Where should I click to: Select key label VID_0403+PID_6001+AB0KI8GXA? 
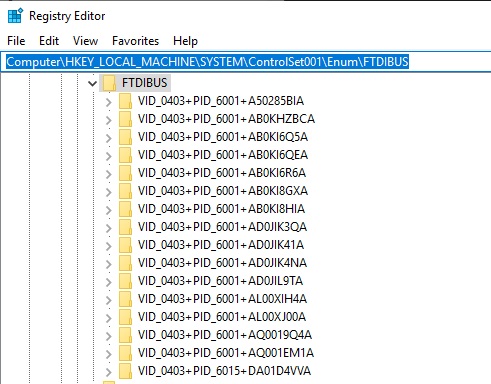pyautogui.click(x=223, y=191)
